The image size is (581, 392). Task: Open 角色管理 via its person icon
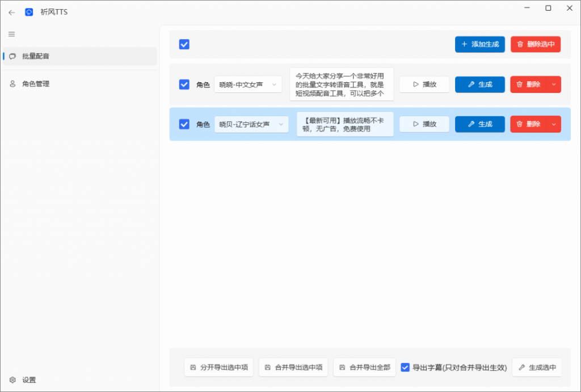(12, 83)
